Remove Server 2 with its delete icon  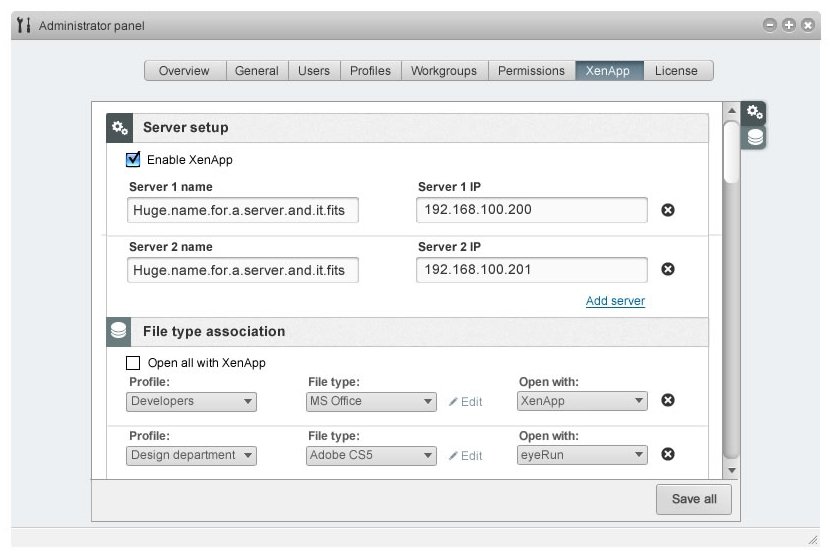(668, 269)
